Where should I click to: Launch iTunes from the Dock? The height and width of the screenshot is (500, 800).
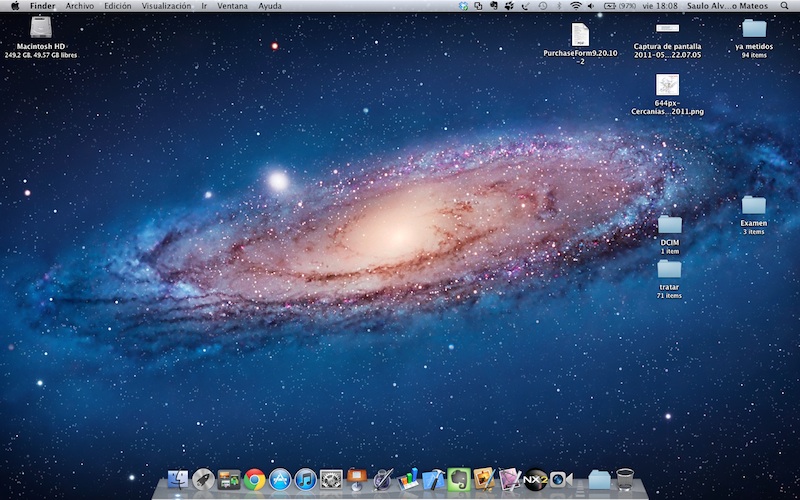(x=306, y=480)
